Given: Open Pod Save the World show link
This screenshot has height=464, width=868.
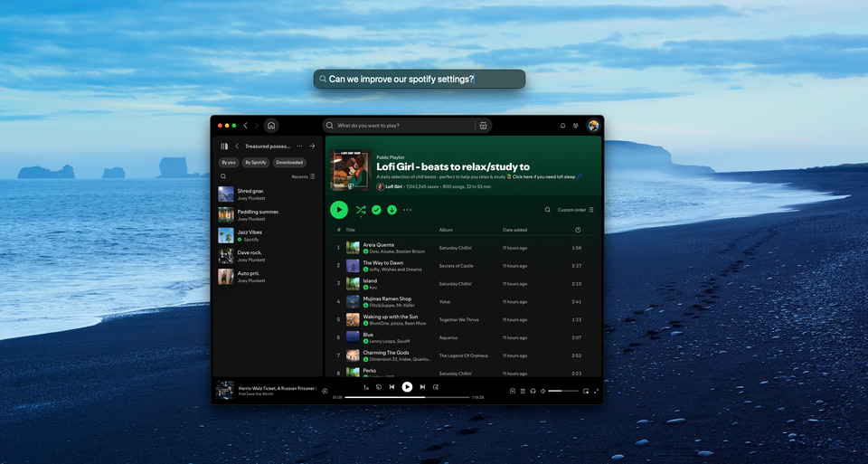Looking at the screenshot, I should 256,394.
